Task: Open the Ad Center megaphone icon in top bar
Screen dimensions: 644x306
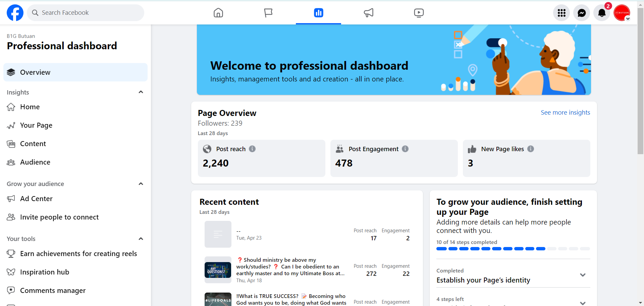Action: (x=369, y=13)
